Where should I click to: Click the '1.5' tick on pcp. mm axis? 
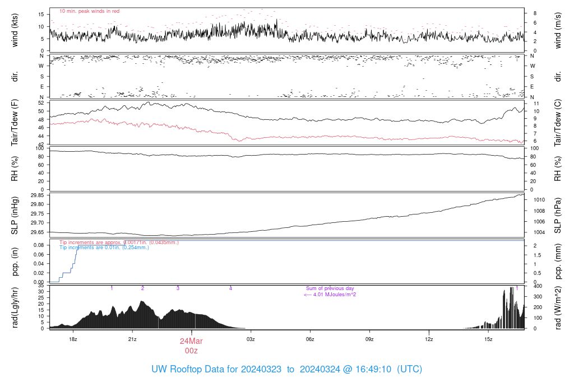coord(537,255)
